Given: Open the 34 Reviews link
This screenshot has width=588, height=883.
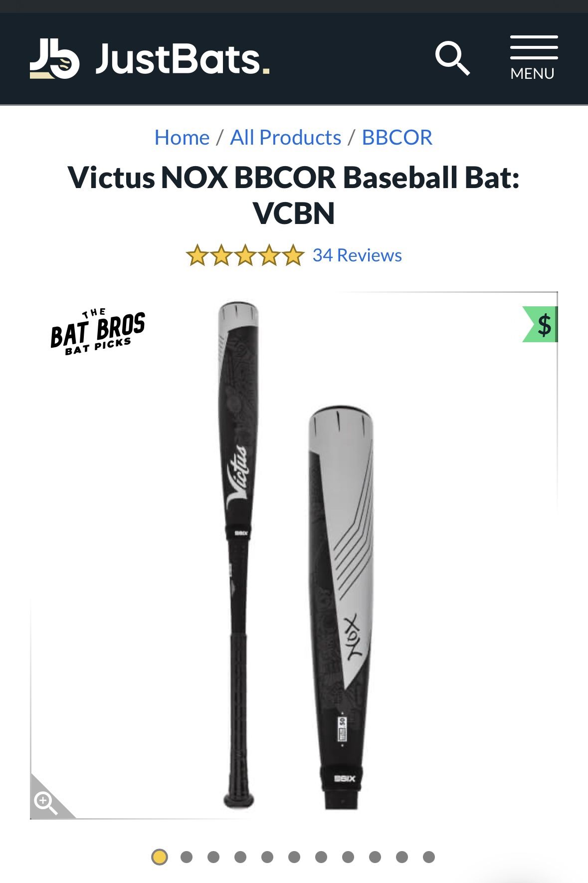Looking at the screenshot, I should [357, 255].
